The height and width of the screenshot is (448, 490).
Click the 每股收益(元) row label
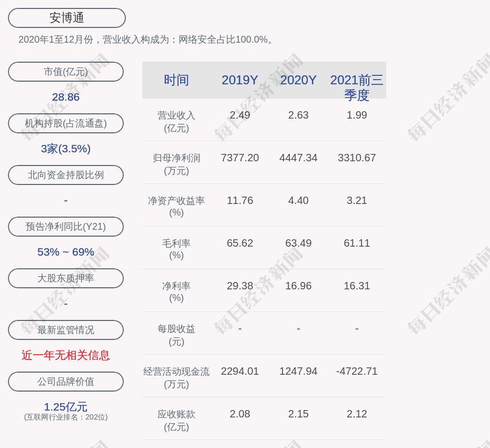coord(177,335)
